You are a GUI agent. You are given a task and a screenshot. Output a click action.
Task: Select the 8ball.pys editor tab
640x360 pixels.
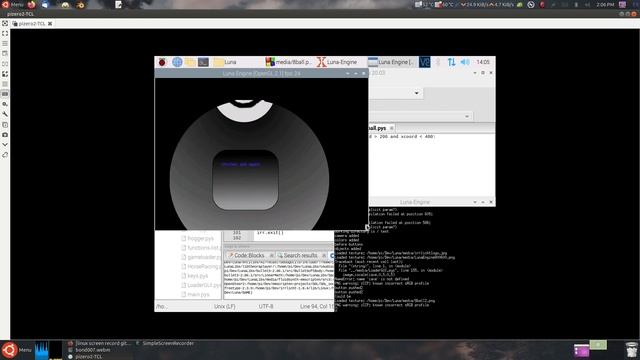[377, 128]
